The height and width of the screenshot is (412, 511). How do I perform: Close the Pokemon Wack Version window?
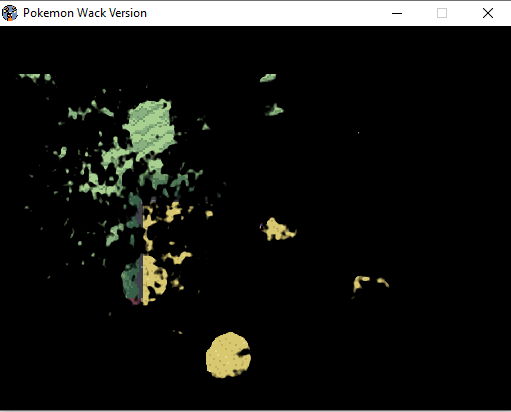(x=488, y=13)
